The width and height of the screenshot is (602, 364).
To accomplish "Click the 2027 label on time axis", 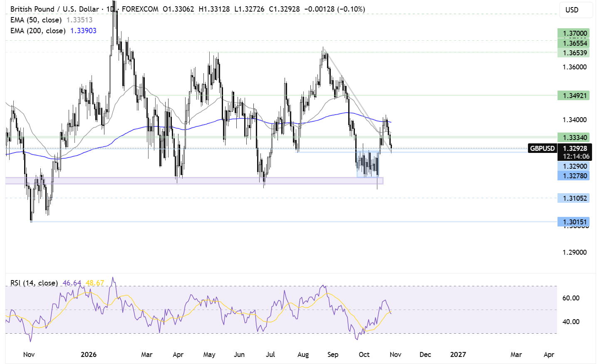I will (458, 354).
